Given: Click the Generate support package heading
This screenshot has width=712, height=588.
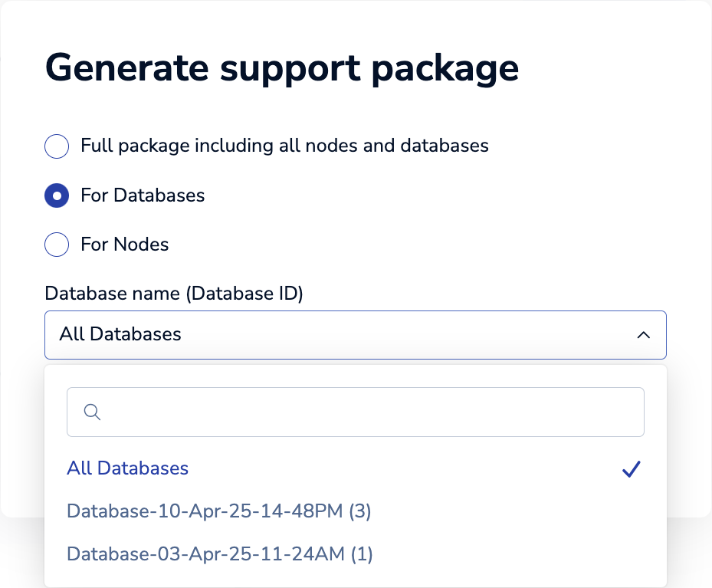Looking at the screenshot, I should coord(283,67).
